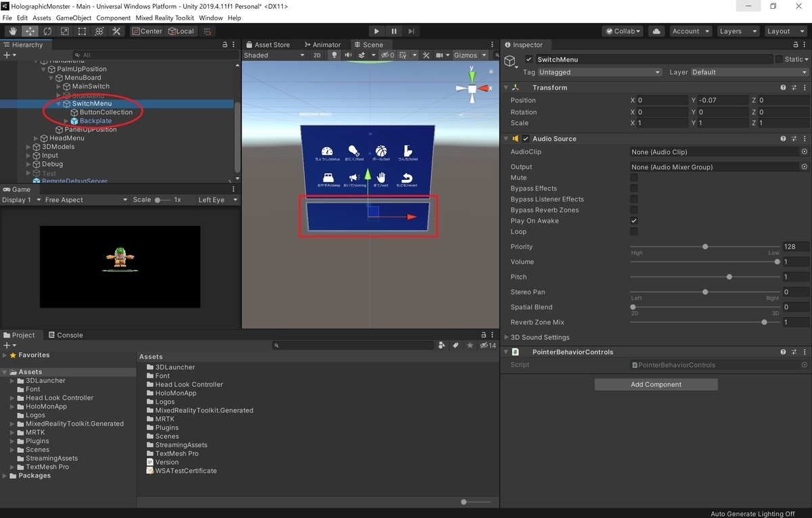The height and width of the screenshot is (518, 812).
Task: Open Transform component help icon
Action: coord(783,88)
